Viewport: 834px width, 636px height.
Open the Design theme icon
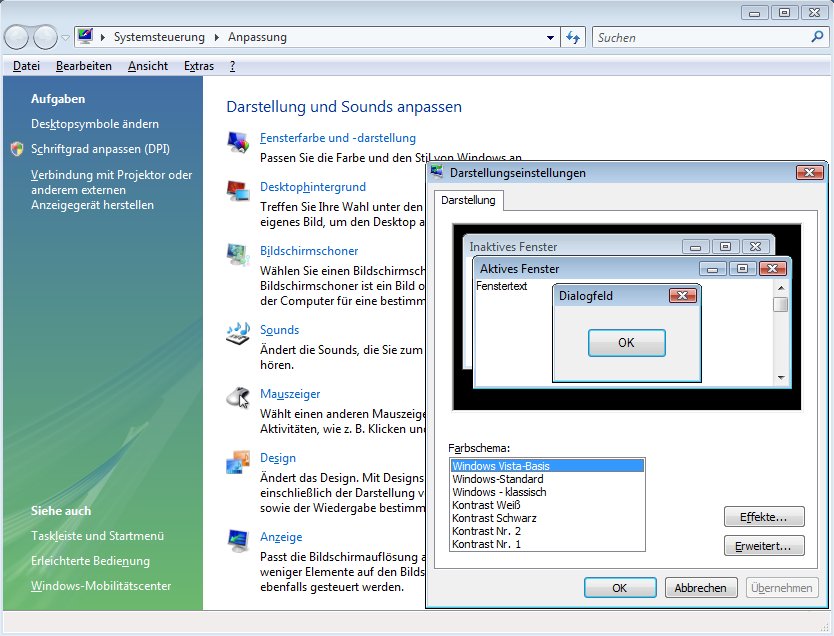click(x=238, y=461)
